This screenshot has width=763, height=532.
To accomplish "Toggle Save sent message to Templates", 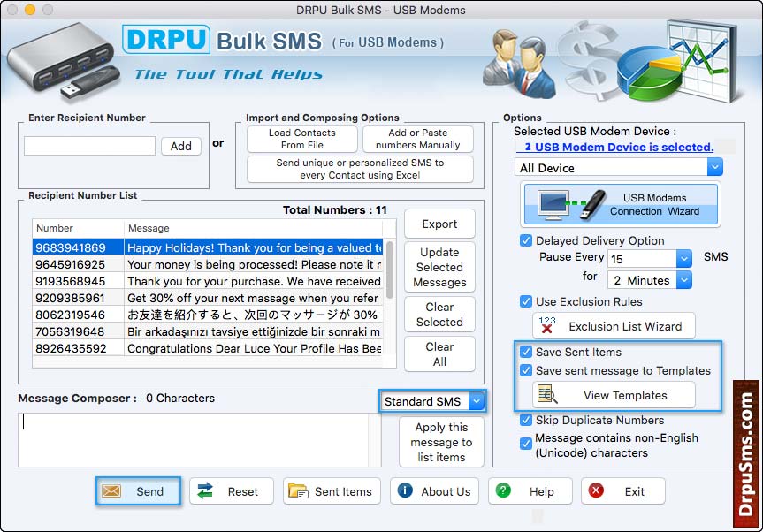I will [x=525, y=370].
